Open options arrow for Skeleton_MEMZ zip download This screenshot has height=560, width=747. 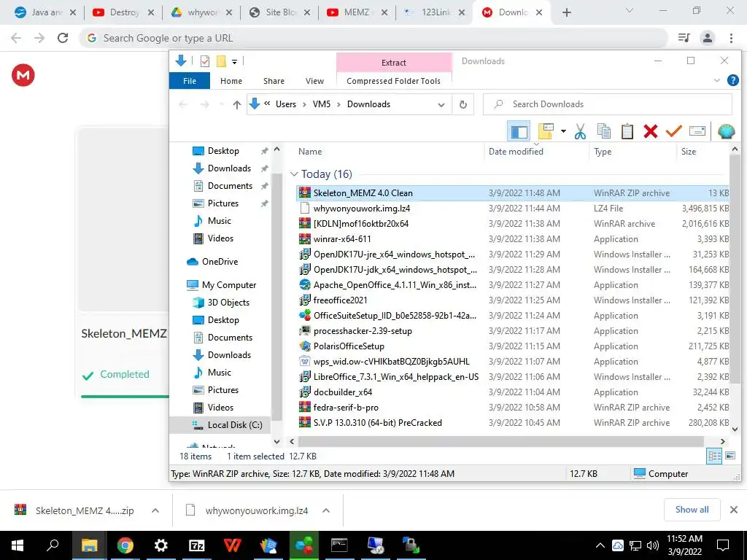pos(155,510)
